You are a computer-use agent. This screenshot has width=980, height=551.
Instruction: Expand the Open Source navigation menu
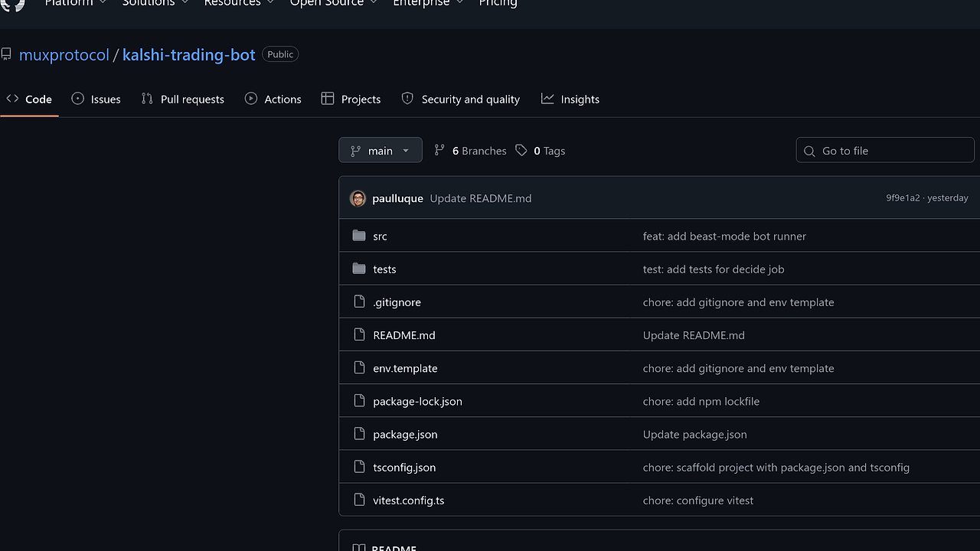[334, 3]
